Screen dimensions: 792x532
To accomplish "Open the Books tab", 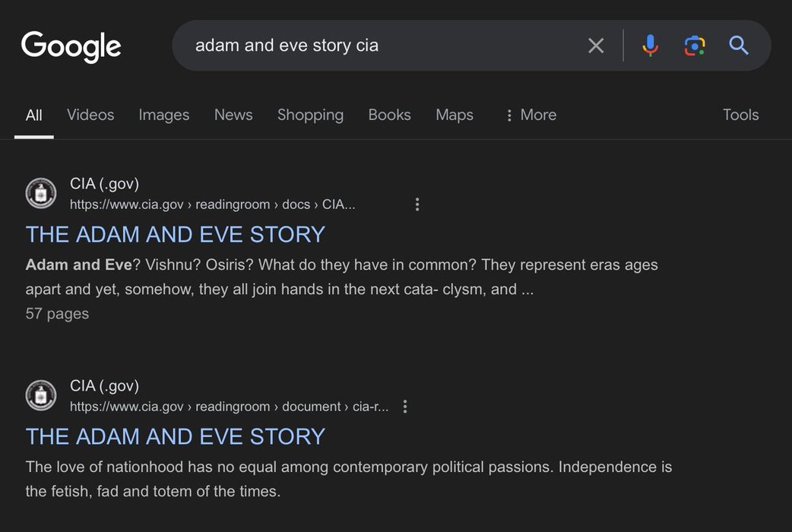I will tap(389, 115).
